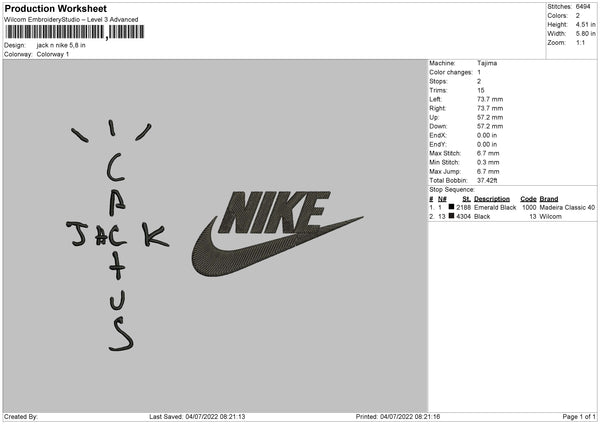Click the 'Color changes:' label
The image size is (600, 424).
coord(451,72)
